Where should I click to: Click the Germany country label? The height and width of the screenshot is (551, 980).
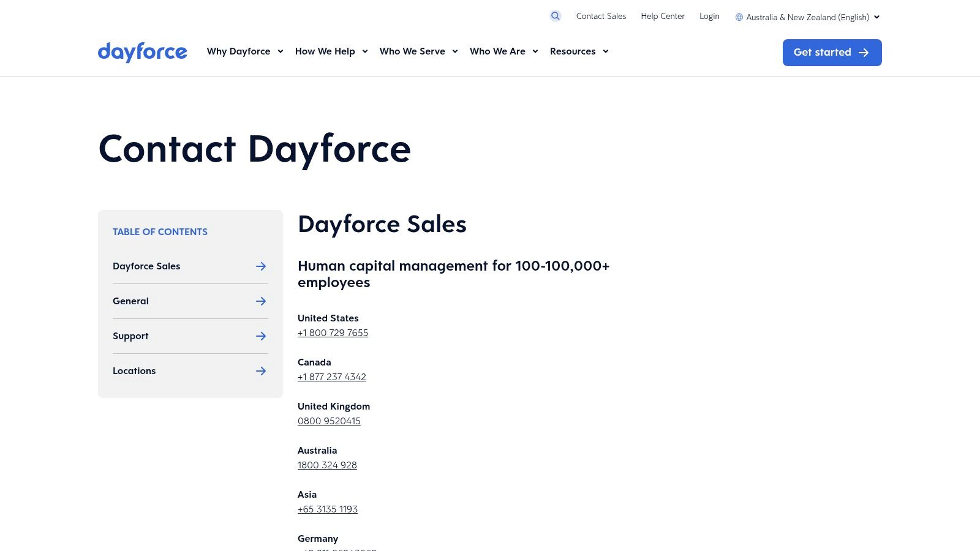click(318, 539)
